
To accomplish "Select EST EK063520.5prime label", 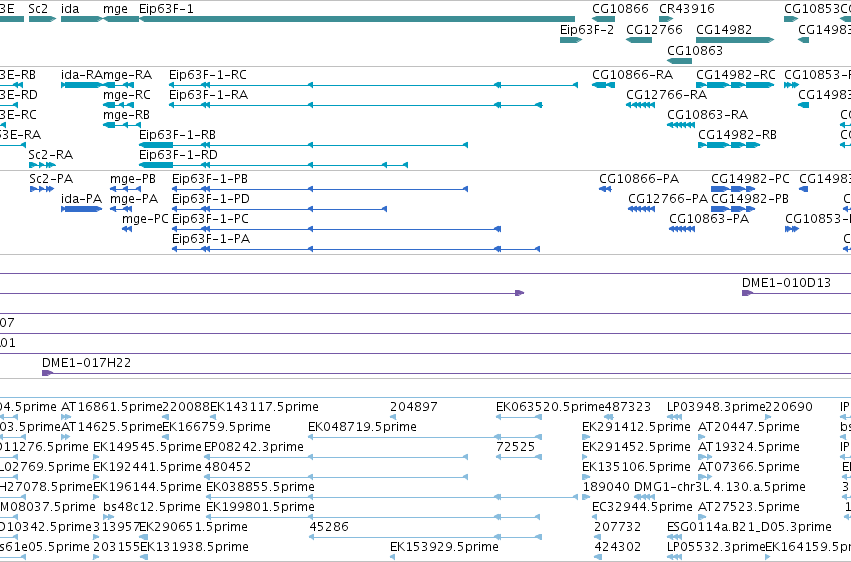I will pos(550,407).
